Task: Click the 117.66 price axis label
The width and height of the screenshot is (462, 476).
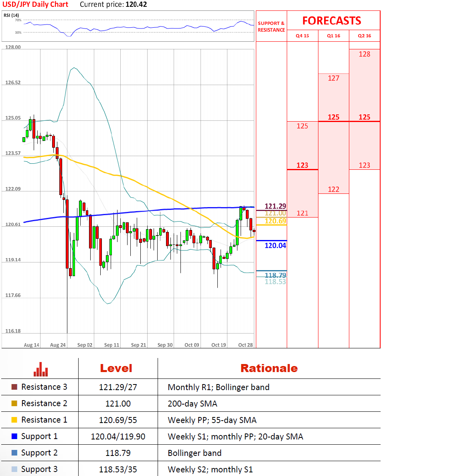Action: (13, 295)
